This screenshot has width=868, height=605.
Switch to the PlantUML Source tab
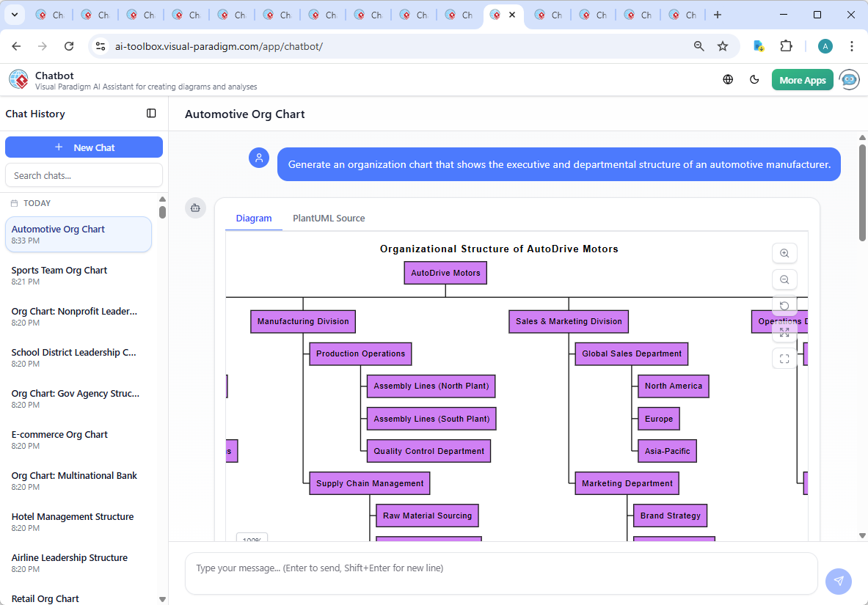click(328, 218)
